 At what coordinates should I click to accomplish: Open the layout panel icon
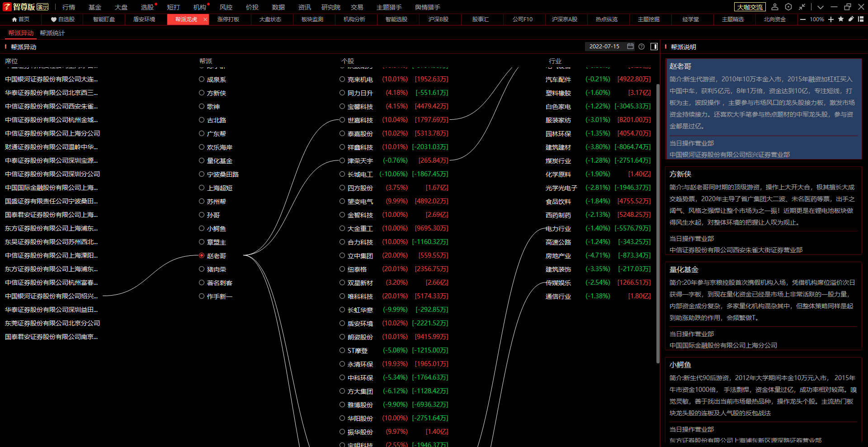(x=861, y=19)
